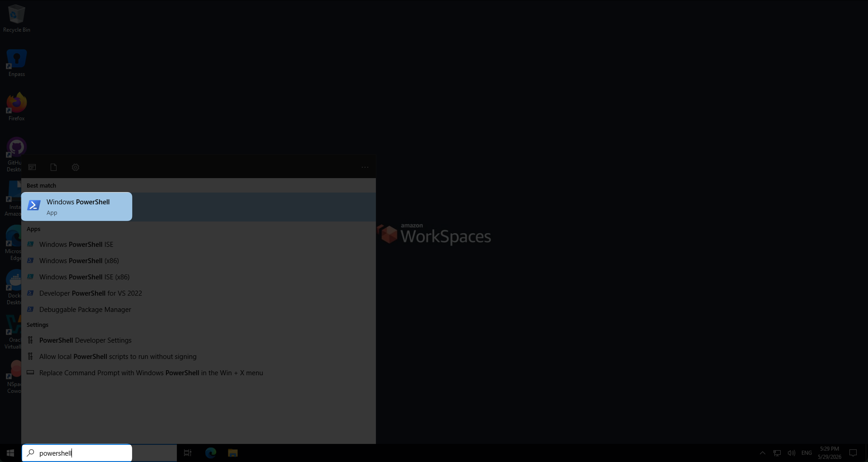Open Debuggable Package Manager result

(x=199, y=309)
